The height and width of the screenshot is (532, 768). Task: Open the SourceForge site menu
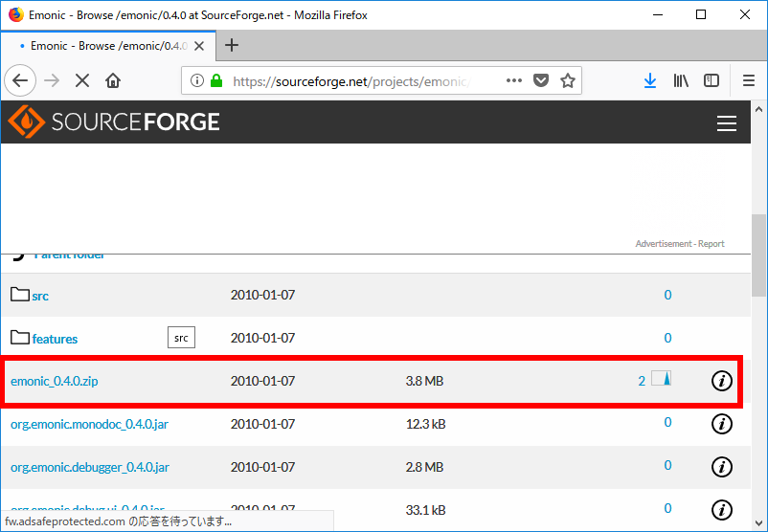click(x=727, y=122)
